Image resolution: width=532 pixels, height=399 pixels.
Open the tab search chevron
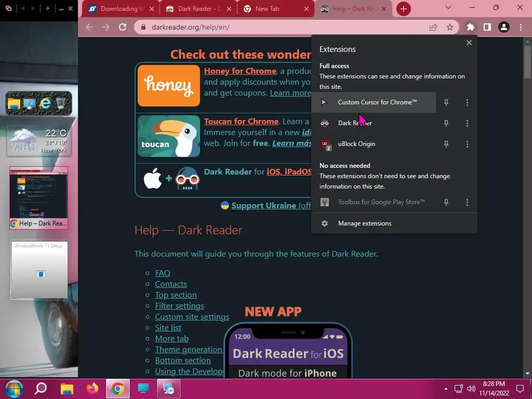click(448, 7)
